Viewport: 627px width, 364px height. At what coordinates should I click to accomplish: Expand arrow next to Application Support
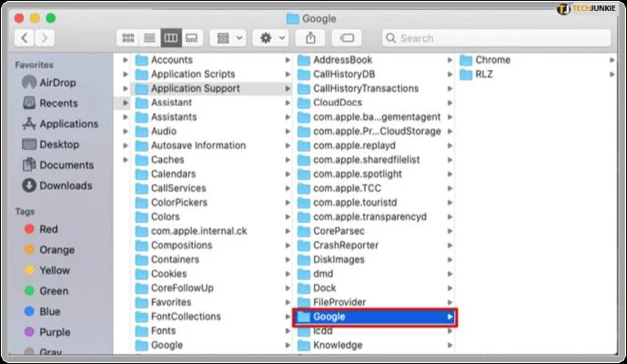[288, 88]
